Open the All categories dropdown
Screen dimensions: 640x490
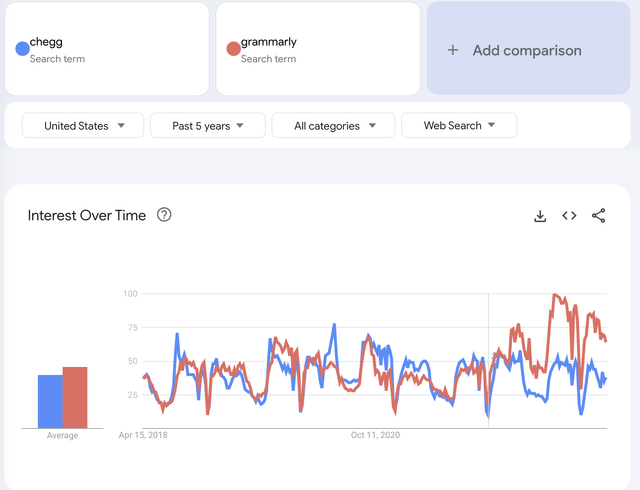click(x=333, y=125)
